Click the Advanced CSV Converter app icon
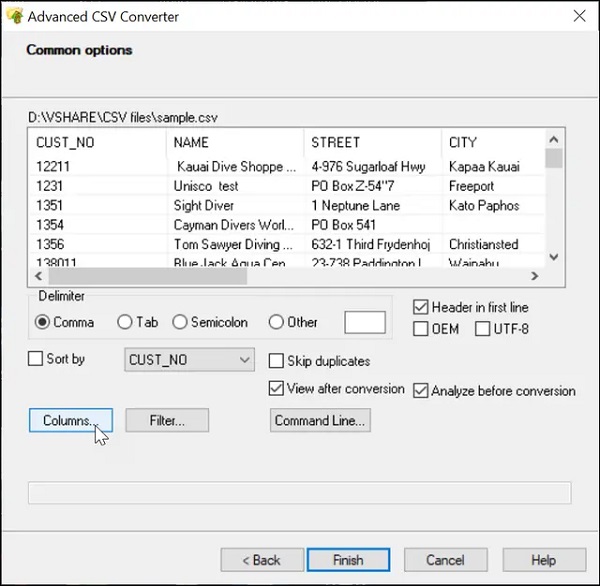The image size is (600, 586). pyautogui.click(x=15, y=16)
